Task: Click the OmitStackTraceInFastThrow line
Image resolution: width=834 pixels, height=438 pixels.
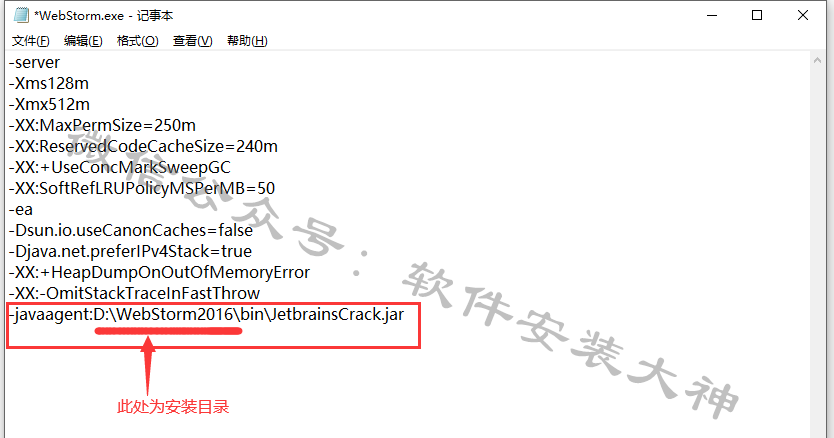Action: point(134,293)
